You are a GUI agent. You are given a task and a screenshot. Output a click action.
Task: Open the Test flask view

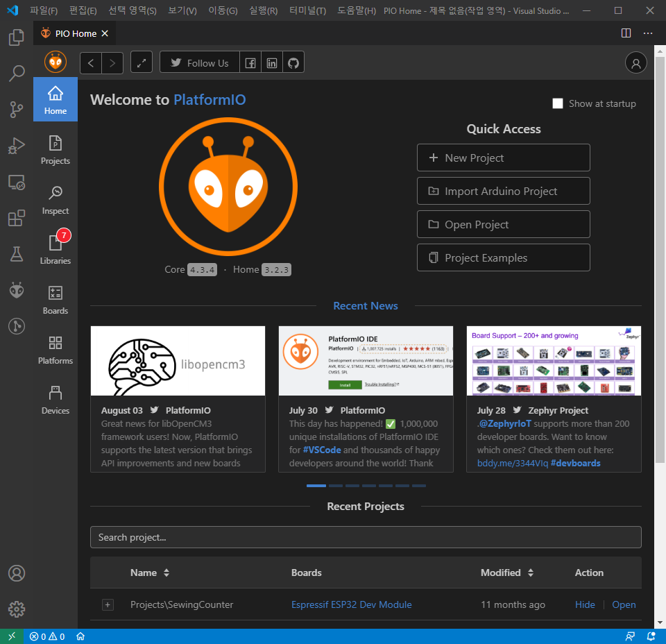click(x=17, y=255)
